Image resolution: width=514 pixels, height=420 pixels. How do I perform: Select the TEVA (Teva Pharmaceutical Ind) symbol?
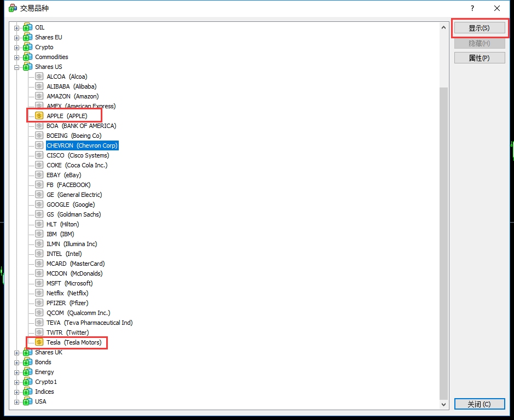pos(89,322)
